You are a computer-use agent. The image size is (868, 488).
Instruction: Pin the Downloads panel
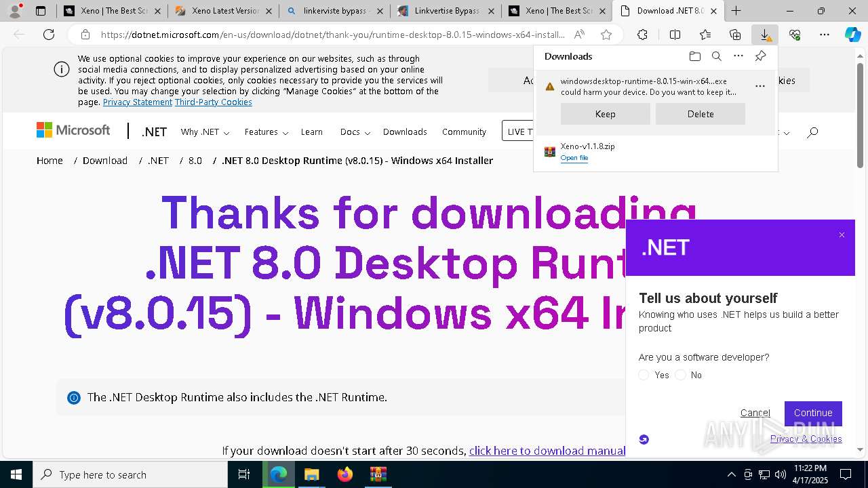pos(760,56)
